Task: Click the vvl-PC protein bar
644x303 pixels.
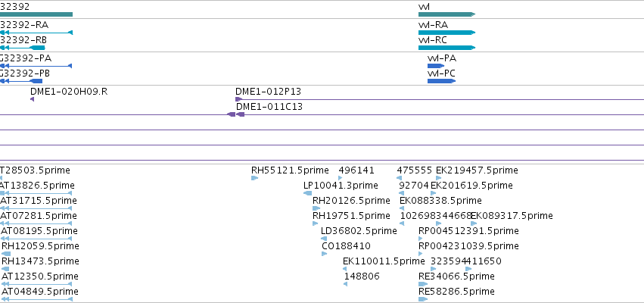Action: 441,81
